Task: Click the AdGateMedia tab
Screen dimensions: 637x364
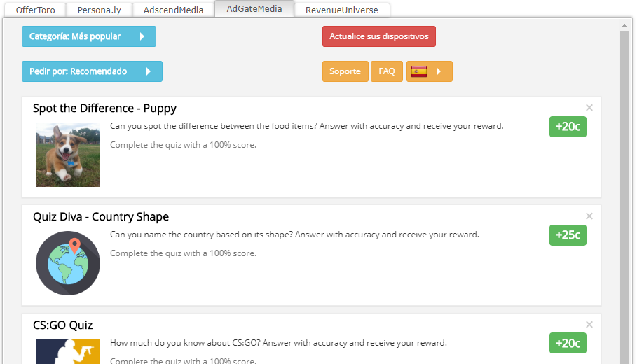Action: tap(254, 9)
